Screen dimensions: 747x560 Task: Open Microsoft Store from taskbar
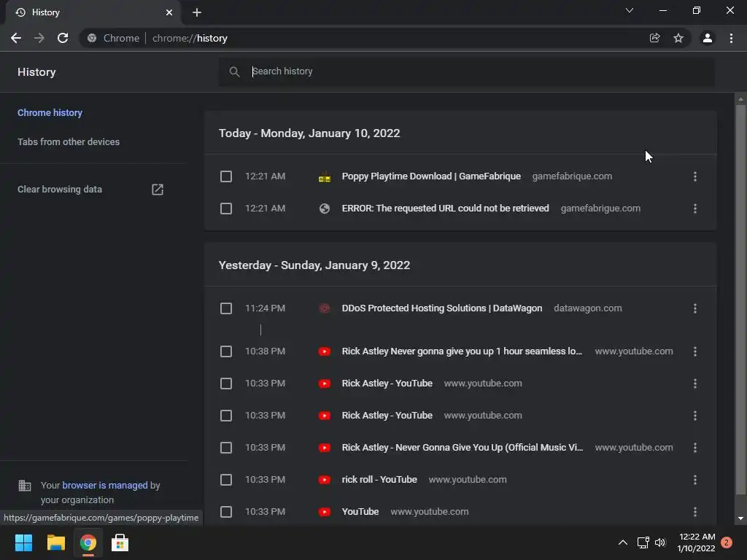pos(120,542)
